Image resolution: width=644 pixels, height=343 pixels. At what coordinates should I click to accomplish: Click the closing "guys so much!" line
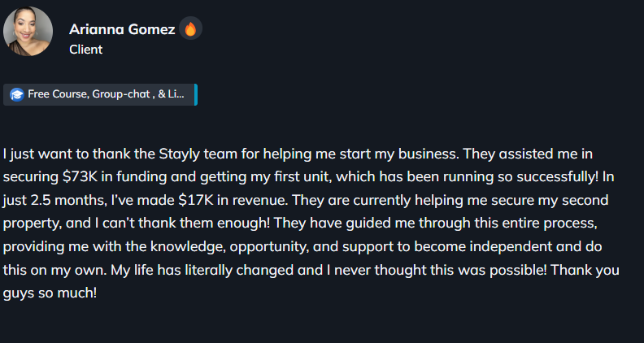click(x=49, y=293)
